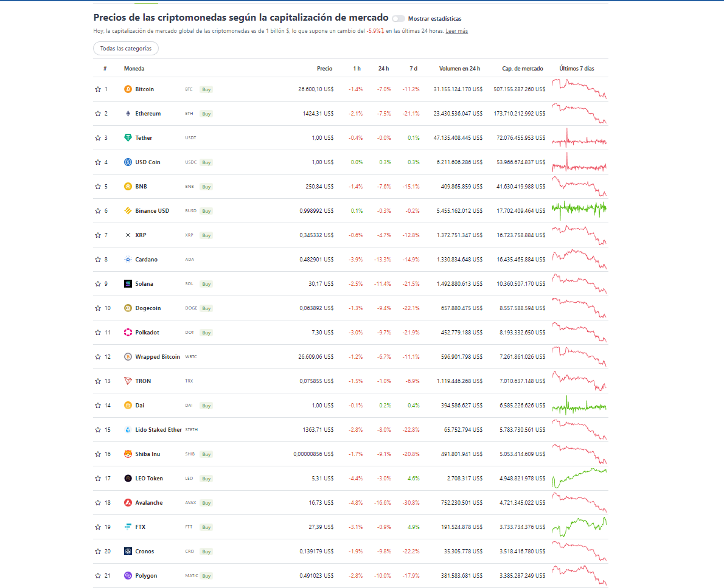Screen dimensions: 724x588
Task: Click the Buy button for XRP
Action: coord(206,235)
